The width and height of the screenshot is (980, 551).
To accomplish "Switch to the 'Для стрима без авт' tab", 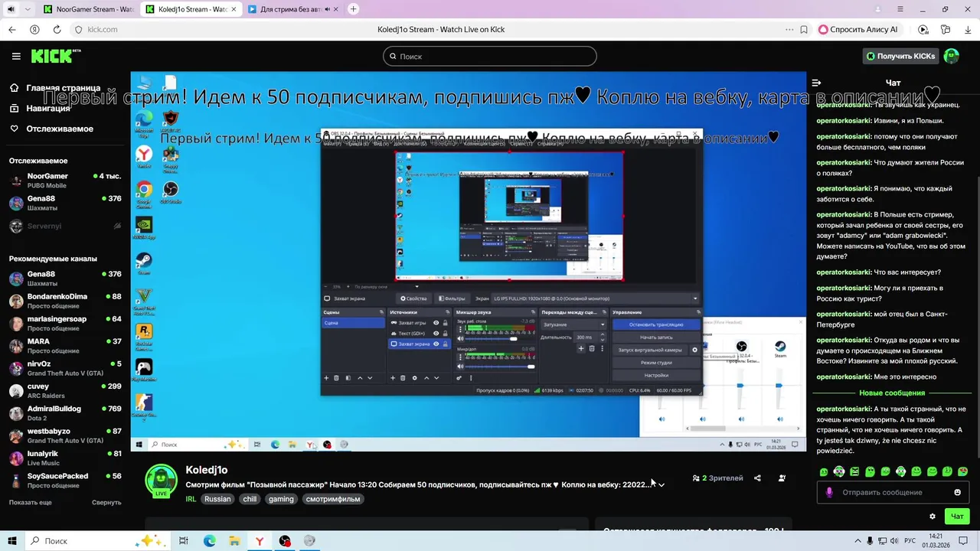I will tap(292, 9).
